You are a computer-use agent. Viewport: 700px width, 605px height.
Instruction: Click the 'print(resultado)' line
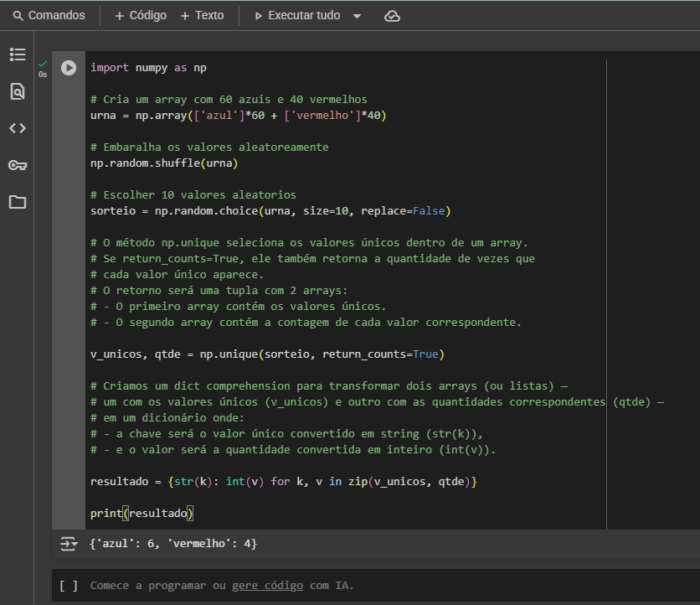[x=142, y=513]
